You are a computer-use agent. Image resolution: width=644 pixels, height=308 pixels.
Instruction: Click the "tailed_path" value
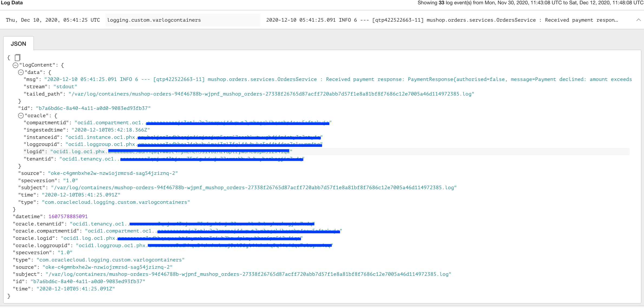271,94
